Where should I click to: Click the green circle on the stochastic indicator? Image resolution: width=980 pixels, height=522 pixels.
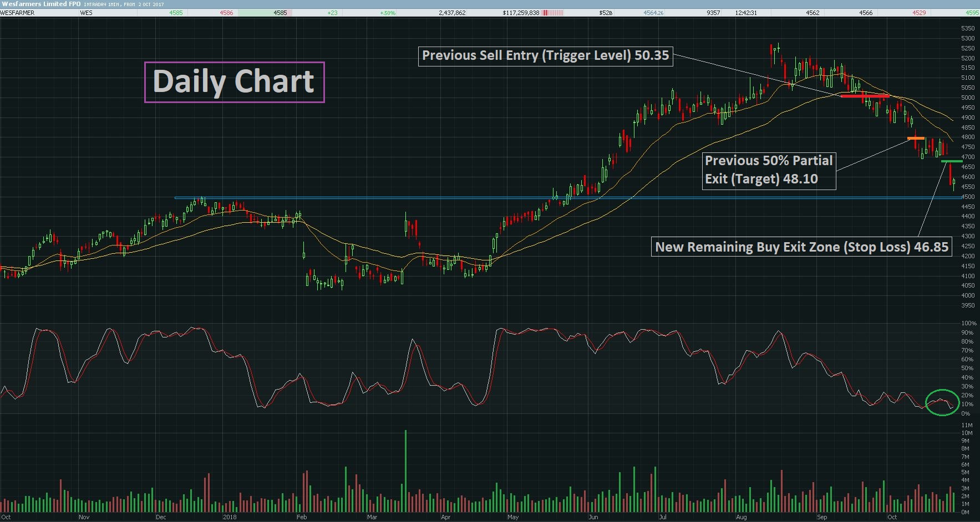[942, 403]
